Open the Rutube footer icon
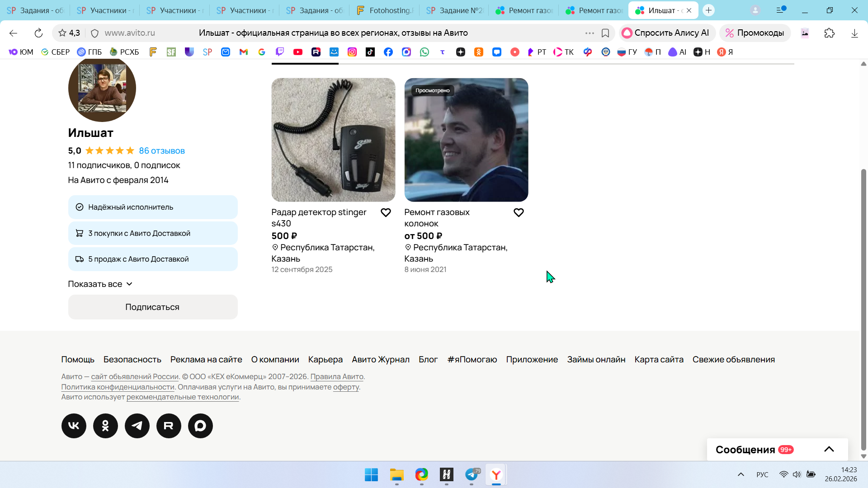Image resolution: width=868 pixels, height=488 pixels. [x=169, y=426]
